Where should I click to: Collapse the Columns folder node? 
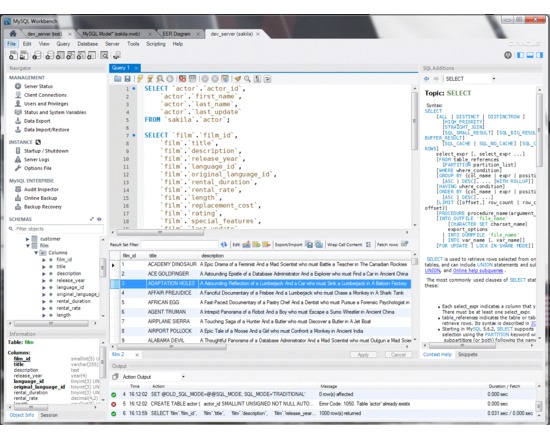[36, 253]
